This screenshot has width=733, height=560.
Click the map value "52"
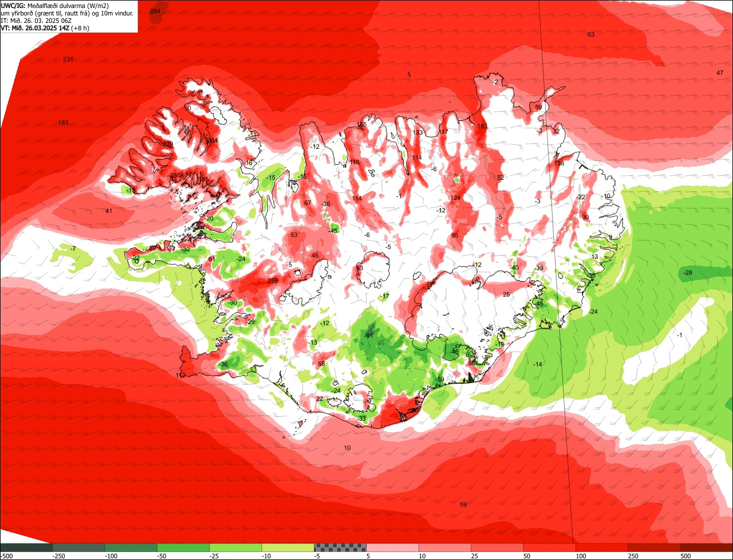[x=501, y=178]
